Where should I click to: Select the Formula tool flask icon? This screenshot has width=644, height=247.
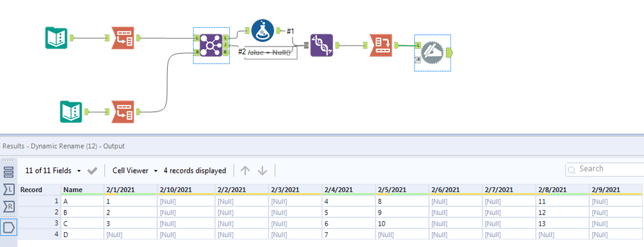(263, 30)
